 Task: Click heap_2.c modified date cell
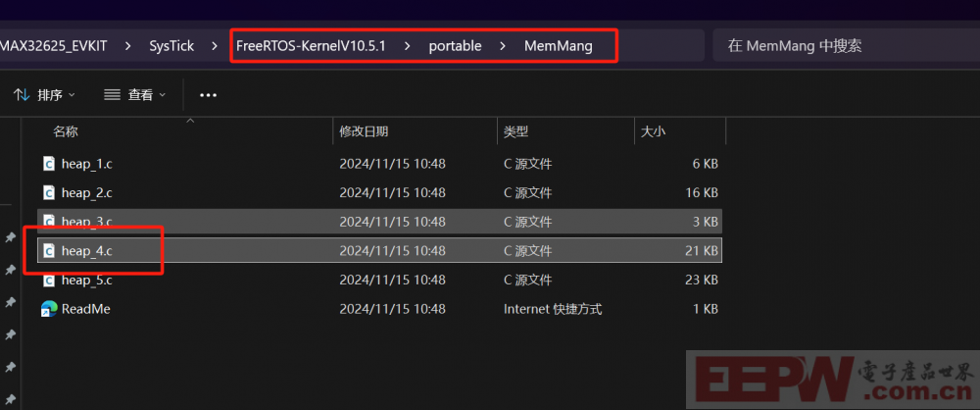[392, 193]
